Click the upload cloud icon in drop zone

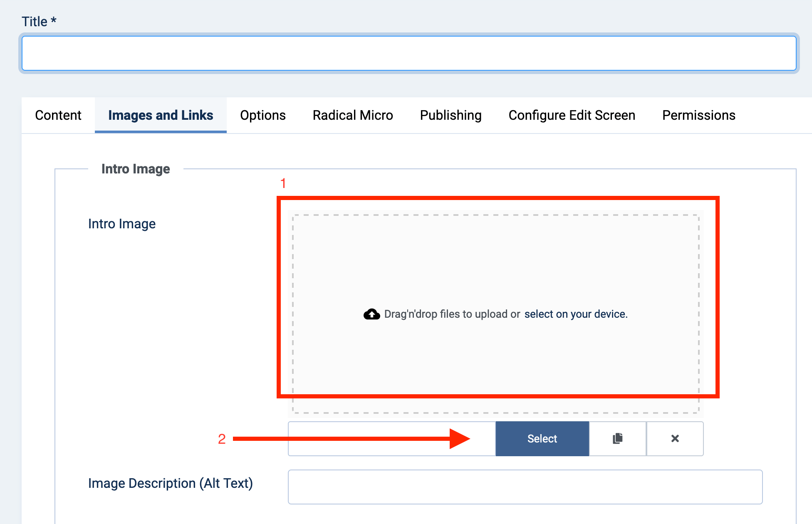point(371,314)
